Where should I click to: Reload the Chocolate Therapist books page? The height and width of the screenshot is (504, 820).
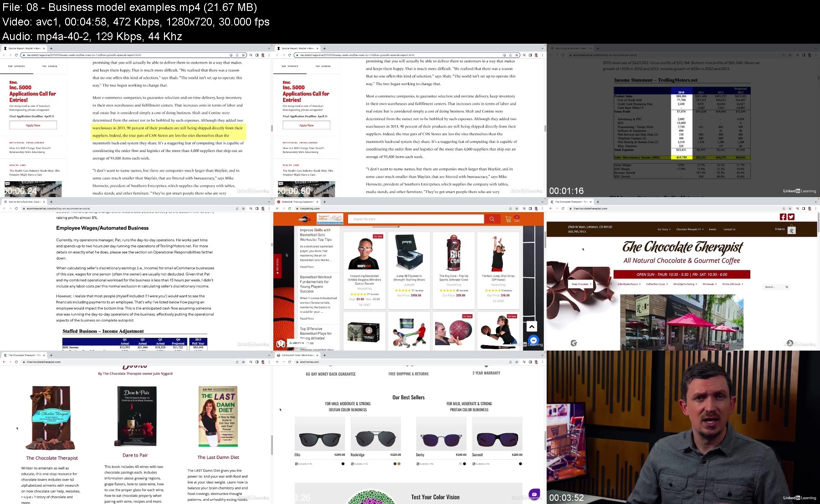[x=16, y=362]
